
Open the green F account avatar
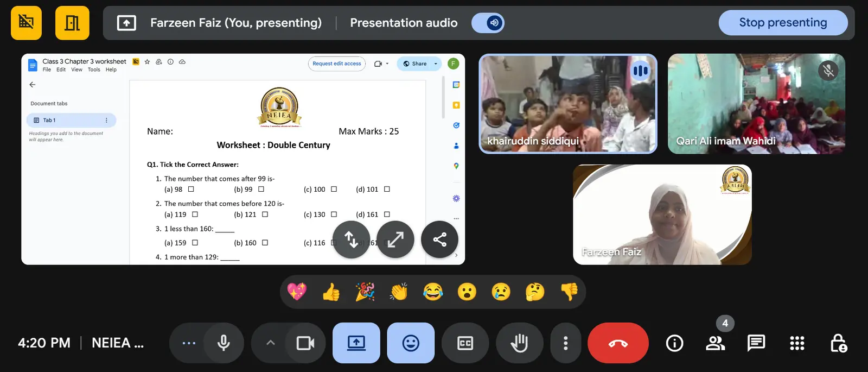pos(454,64)
